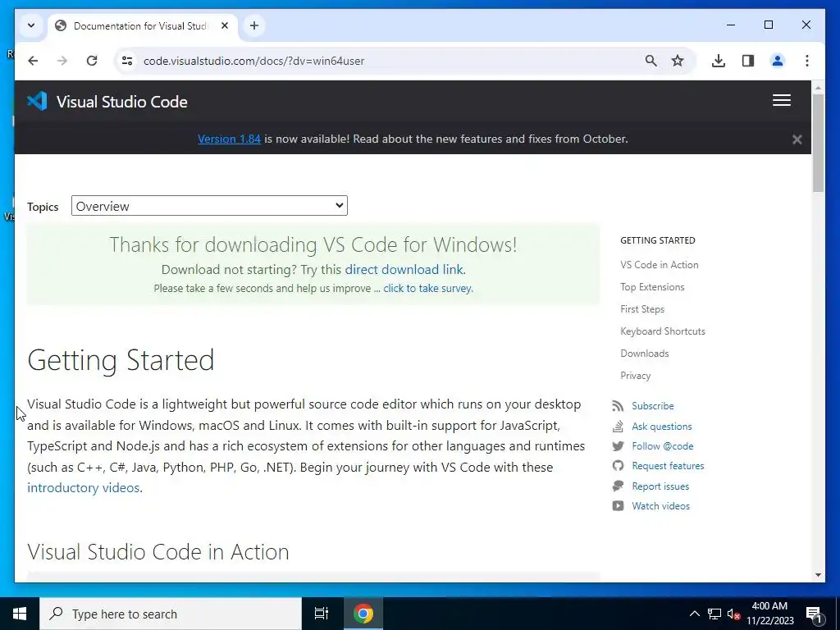Open the hamburger navigation menu

pyautogui.click(x=782, y=100)
